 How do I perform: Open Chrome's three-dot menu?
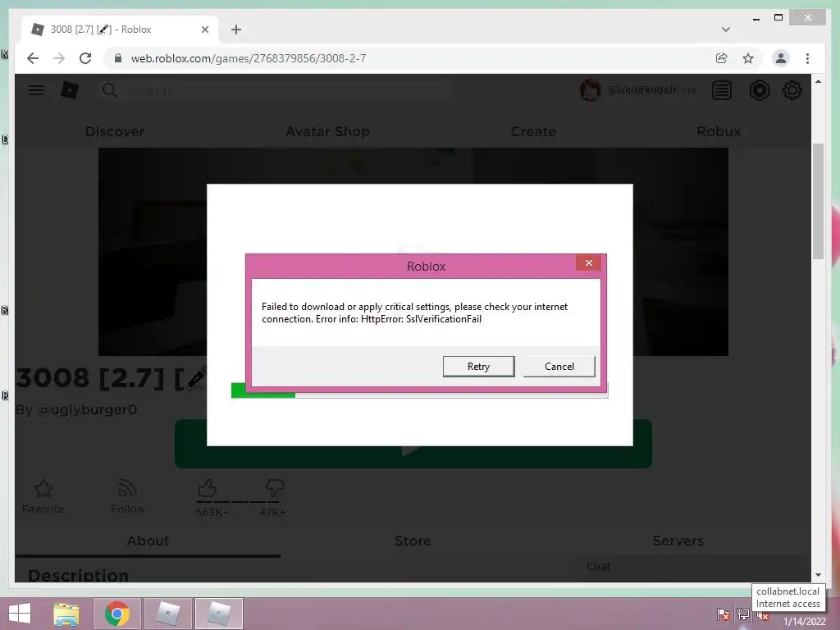[x=807, y=58]
